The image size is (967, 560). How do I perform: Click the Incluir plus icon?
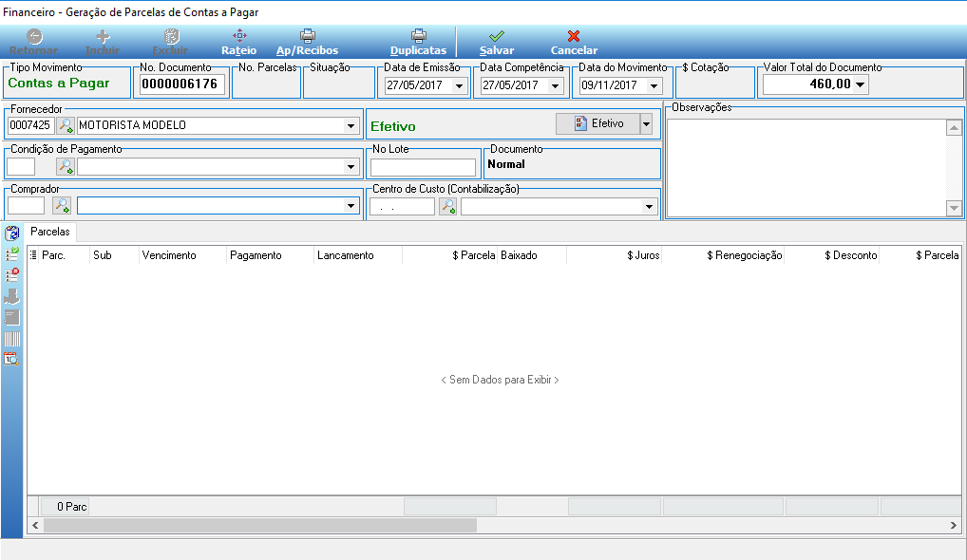tap(103, 36)
